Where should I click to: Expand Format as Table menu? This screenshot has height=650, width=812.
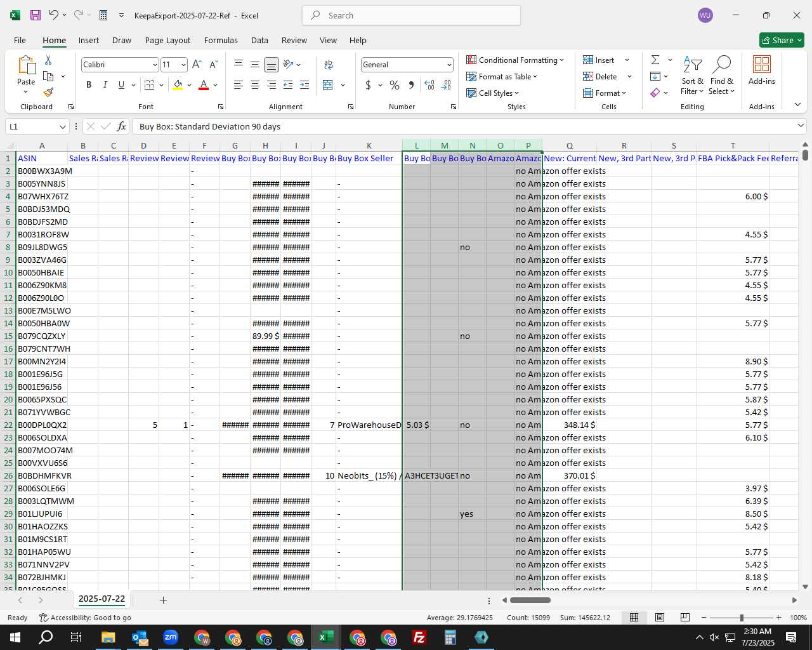502,77
